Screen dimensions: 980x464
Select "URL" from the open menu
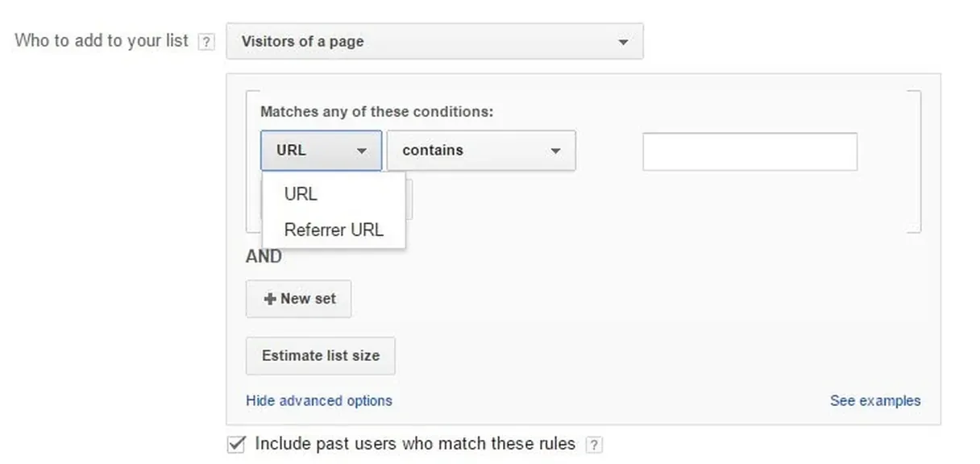(x=301, y=194)
